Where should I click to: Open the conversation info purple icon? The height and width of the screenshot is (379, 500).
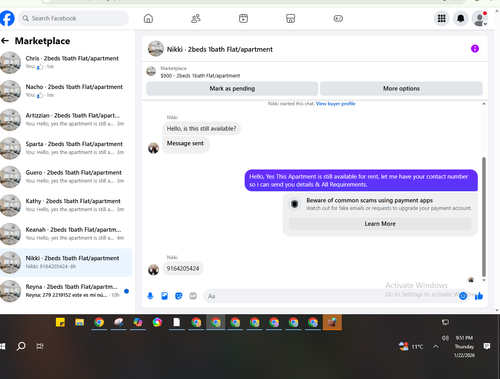(x=475, y=49)
